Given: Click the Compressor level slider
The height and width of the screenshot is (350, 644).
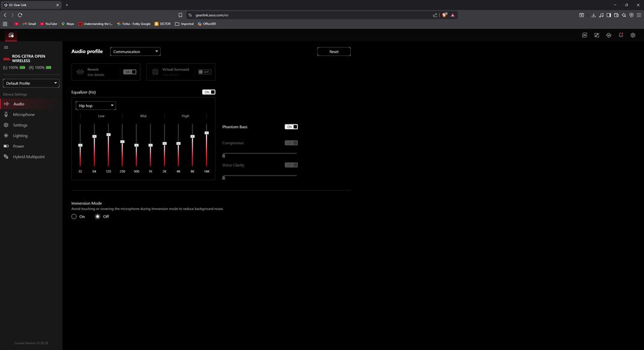Looking at the screenshot, I should tap(259, 154).
